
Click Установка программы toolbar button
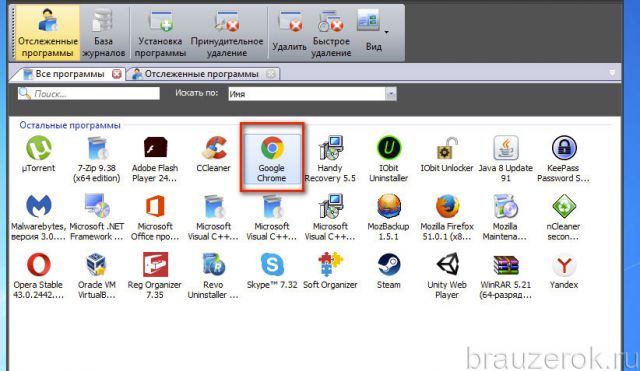160,33
